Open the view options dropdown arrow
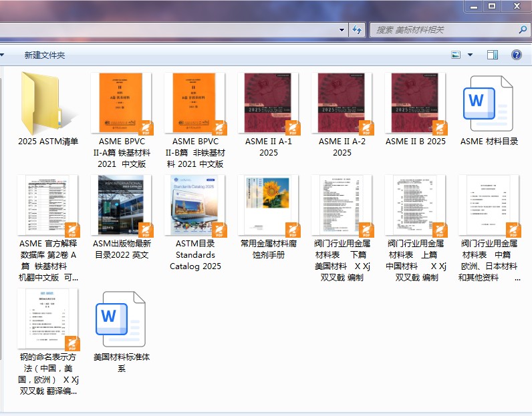532x416 pixels. point(470,55)
